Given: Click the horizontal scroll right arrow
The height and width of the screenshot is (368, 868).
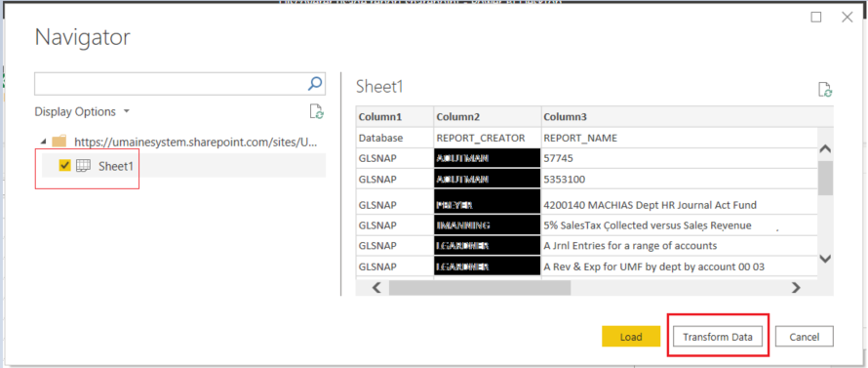Looking at the screenshot, I should (796, 287).
